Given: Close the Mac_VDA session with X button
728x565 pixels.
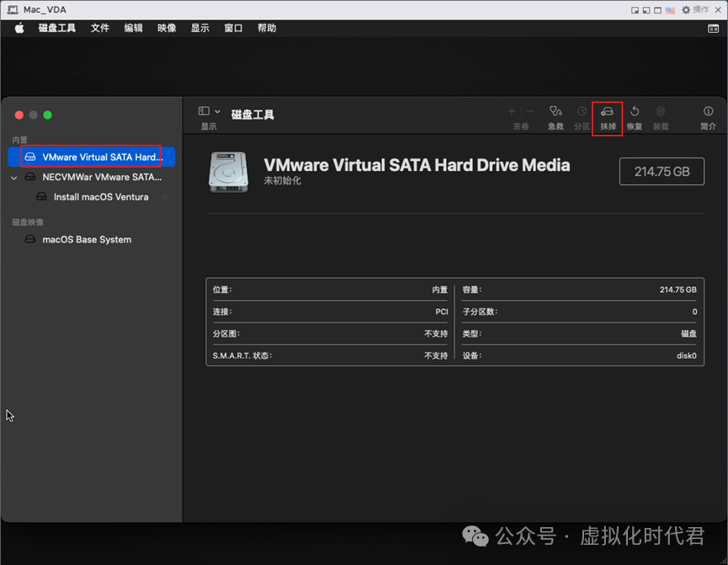Looking at the screenshot, I should point(718,10).
